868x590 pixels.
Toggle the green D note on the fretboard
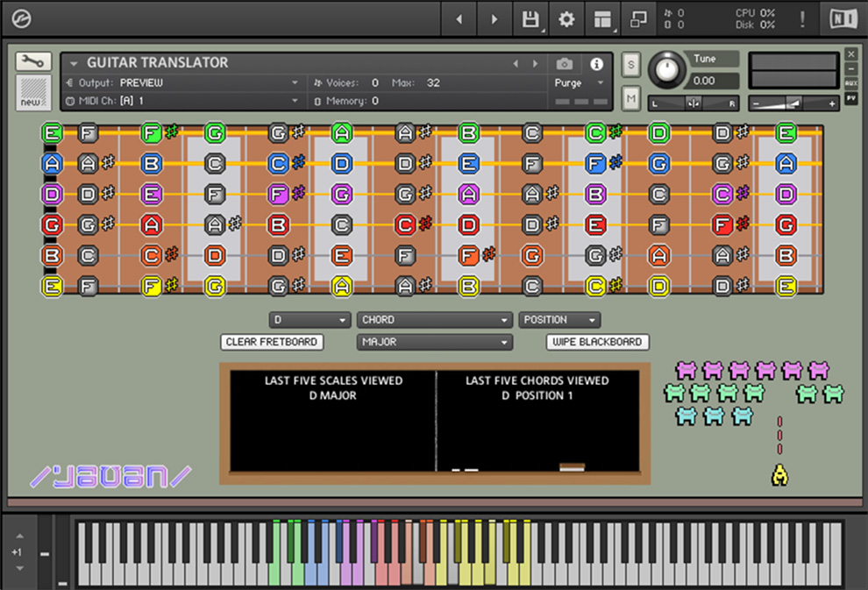pyautogui.click(x=658, y=133)
